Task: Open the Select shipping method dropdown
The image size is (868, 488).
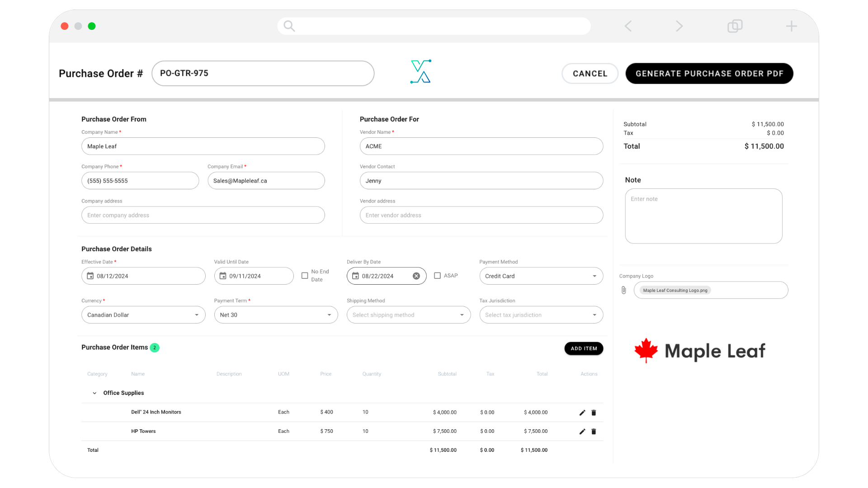Action: coord(408,315)
